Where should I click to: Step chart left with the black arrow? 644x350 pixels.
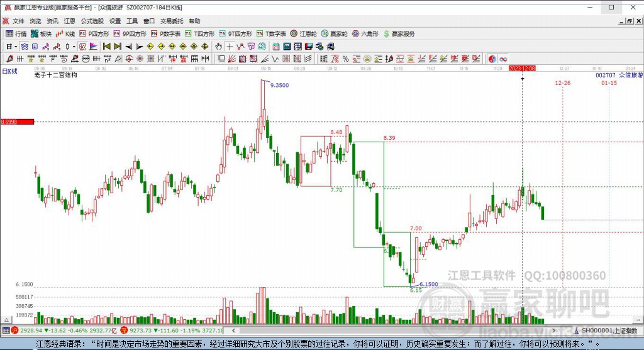click(128, 47)
